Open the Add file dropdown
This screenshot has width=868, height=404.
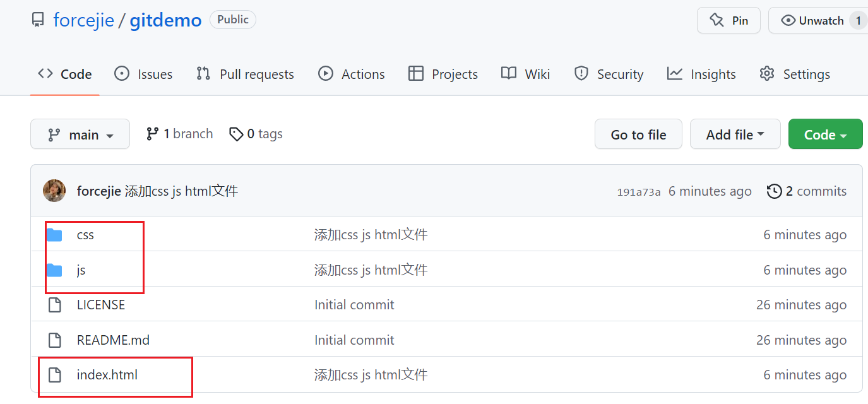tap(735, 134)
